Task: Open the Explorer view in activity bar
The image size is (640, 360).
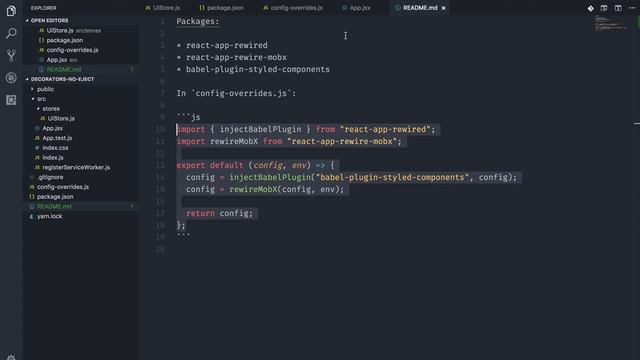Action: 11,11
